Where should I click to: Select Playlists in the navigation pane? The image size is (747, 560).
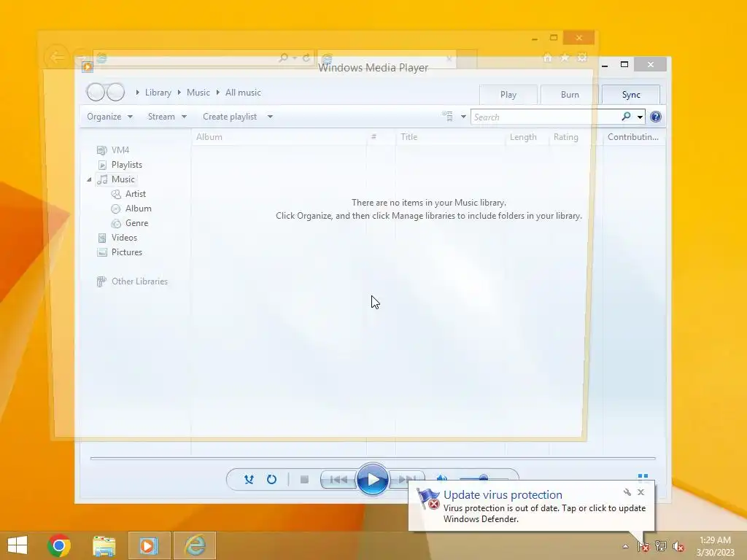120,165
